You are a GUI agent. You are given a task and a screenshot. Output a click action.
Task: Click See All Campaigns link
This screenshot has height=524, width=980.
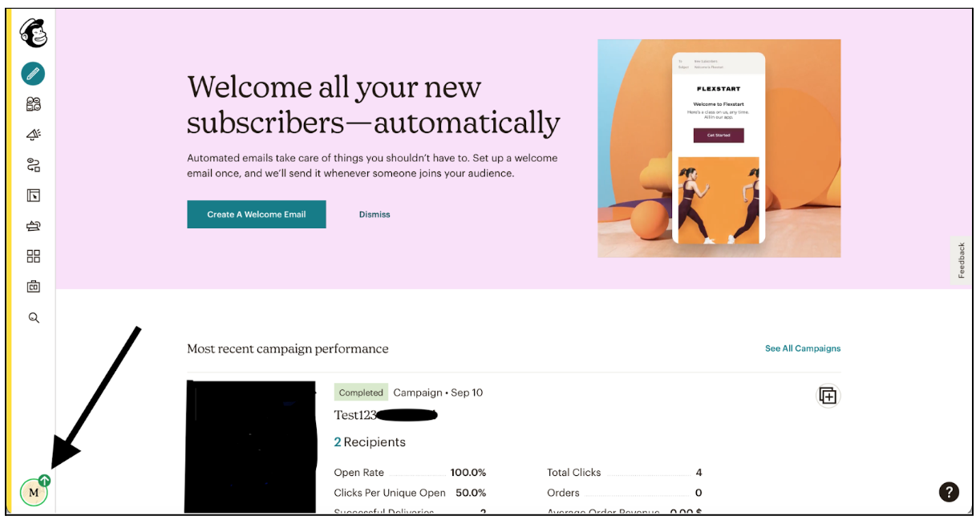click(803, 349)
